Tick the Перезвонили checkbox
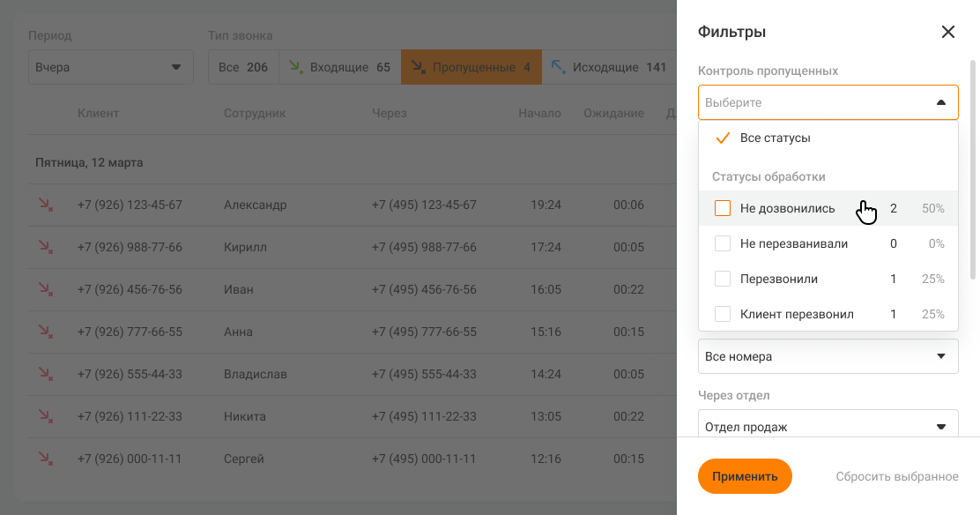Viewport: 980px width, 515px height. (723, 279)
